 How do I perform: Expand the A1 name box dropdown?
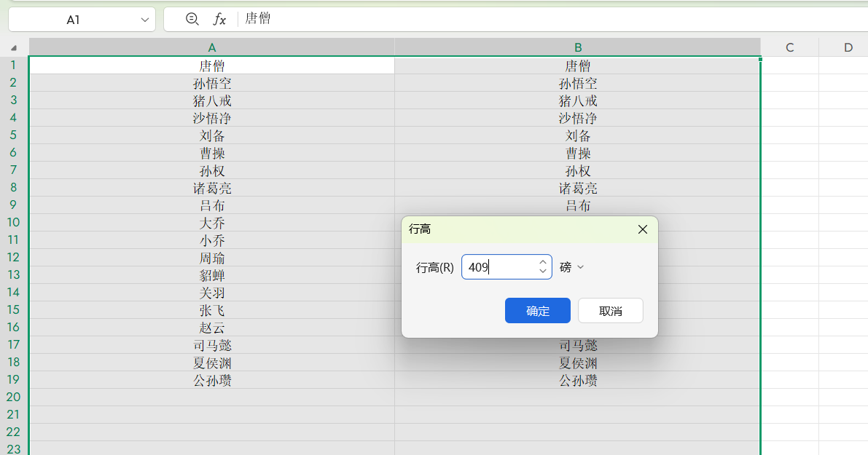144,20
